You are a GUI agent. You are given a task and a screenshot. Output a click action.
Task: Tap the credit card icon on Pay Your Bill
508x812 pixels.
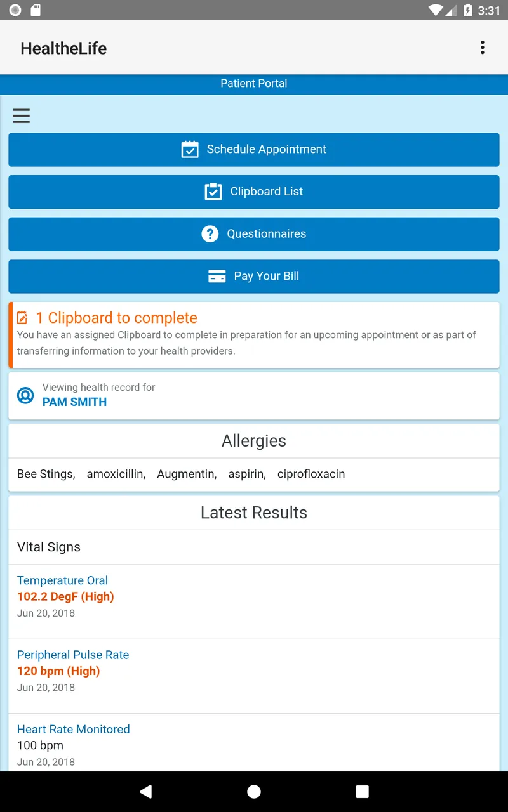[217, 276]
